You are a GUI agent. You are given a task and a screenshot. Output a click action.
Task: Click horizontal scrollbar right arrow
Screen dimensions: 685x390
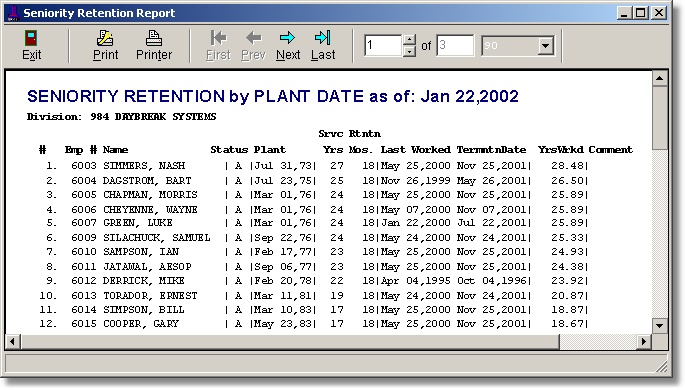pos(643,342)
